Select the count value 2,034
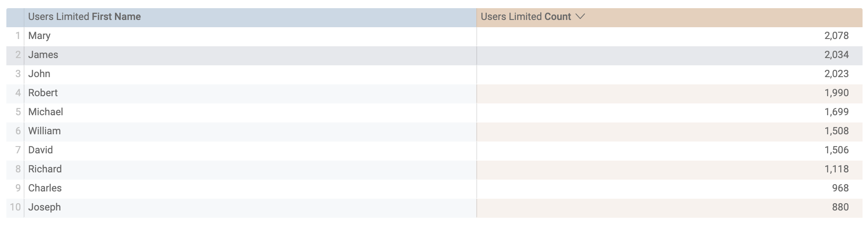868x225 pixels. tap(836, 55)
